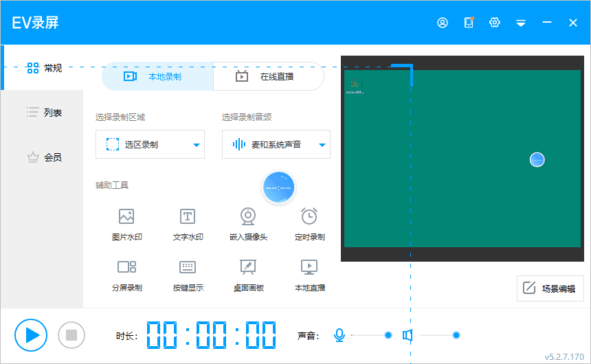
Task: Expand the 选区录制 recording area dropdown
Action: [196, 145]
